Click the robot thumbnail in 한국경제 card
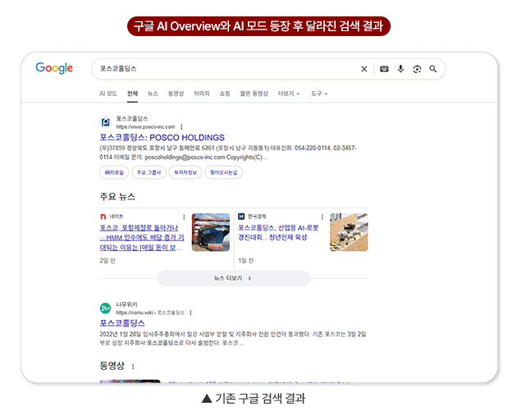Image resolution: width=517 pixels, height=420 pixels. tap(349, 232)
